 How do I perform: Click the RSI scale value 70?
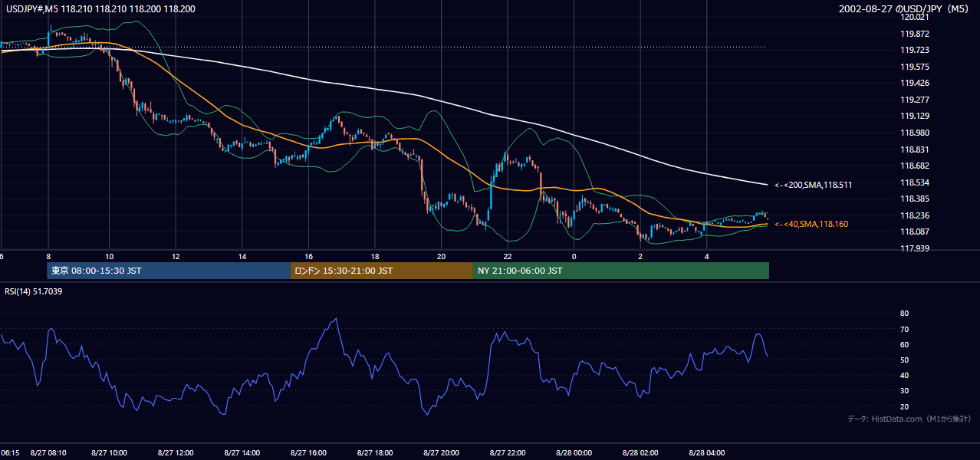904,329
